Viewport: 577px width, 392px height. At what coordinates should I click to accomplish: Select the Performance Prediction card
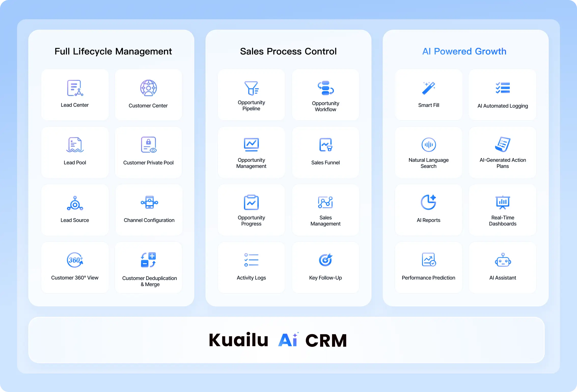[429, 267]
